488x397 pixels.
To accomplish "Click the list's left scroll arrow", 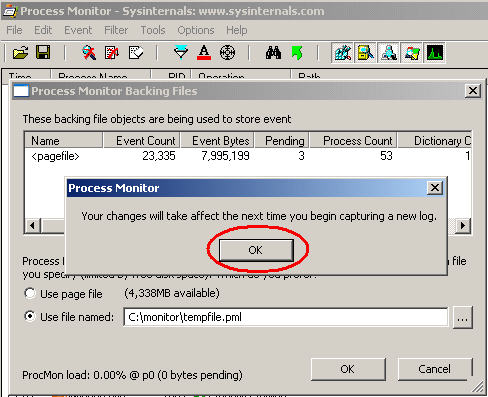I will click(x=32, y=226).
